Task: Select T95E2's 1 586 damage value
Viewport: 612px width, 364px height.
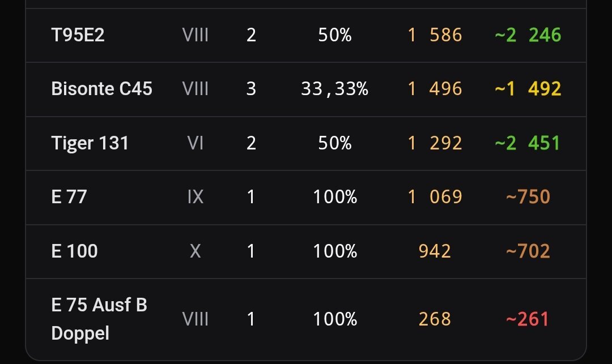Action: point(435,35)
